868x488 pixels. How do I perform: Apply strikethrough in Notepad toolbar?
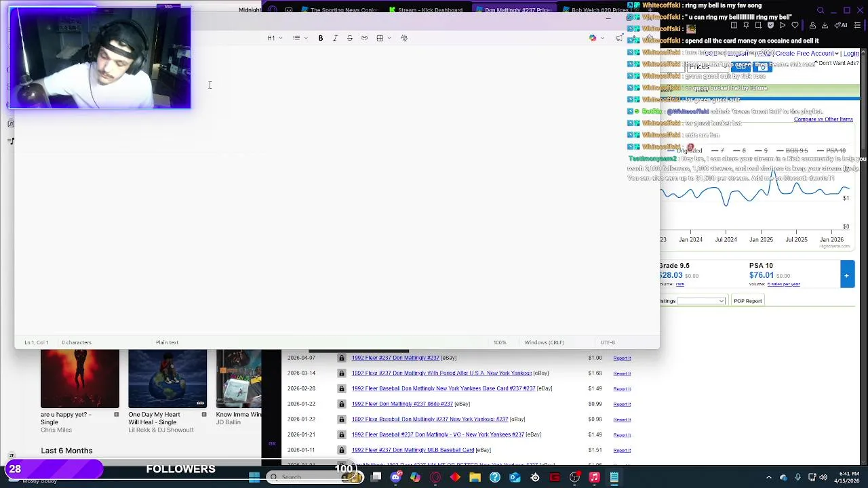pos(350,38)
